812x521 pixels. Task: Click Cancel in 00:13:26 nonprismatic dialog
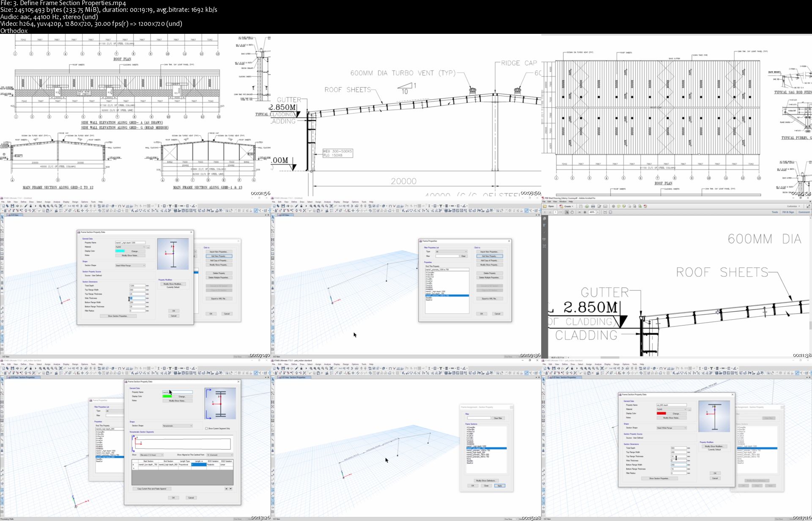(x=191, y=498)
